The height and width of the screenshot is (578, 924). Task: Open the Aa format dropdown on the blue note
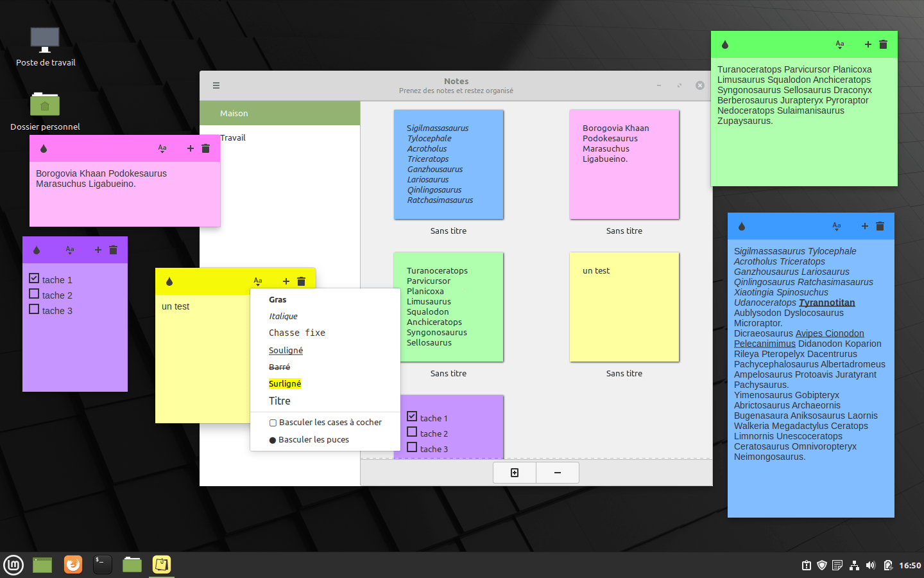pyautogui.click(x=836, y=226)
